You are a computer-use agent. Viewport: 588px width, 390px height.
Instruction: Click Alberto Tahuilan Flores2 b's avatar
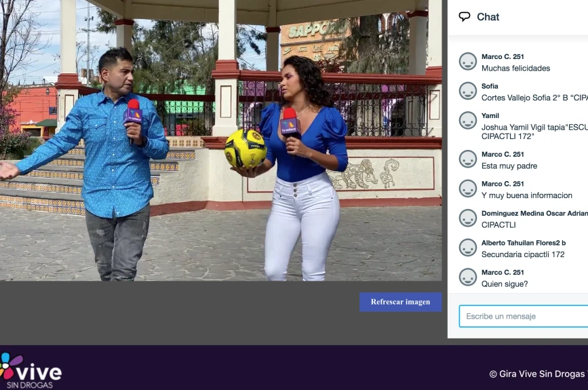tap(468, 248)
